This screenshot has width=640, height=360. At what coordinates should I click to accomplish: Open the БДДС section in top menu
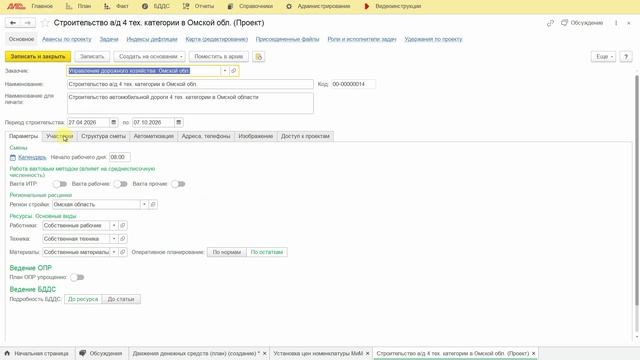click(156, 6)
